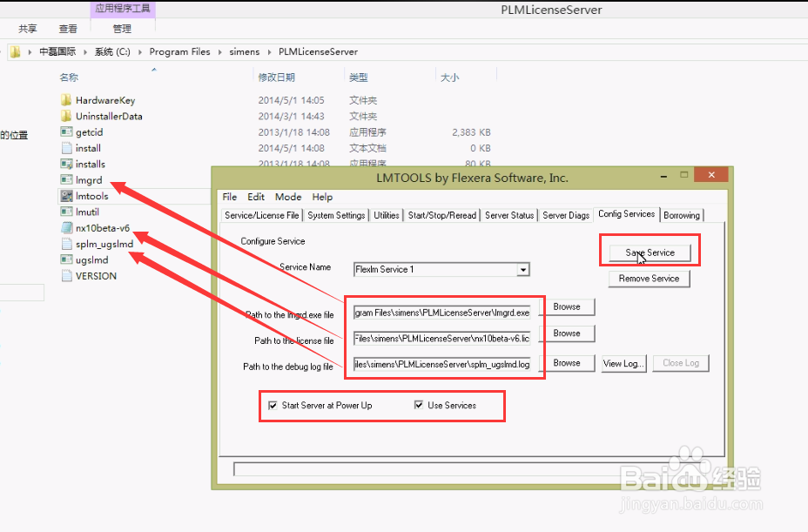Select the UninstallerData folder icon
Image resolution: width=808 pixels, height=532 pixels.
point(66,116)
